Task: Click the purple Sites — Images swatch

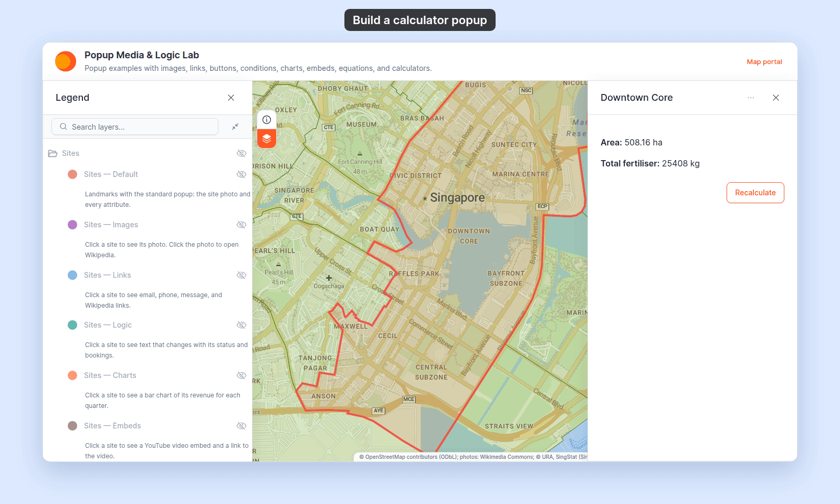Action: 72,225
